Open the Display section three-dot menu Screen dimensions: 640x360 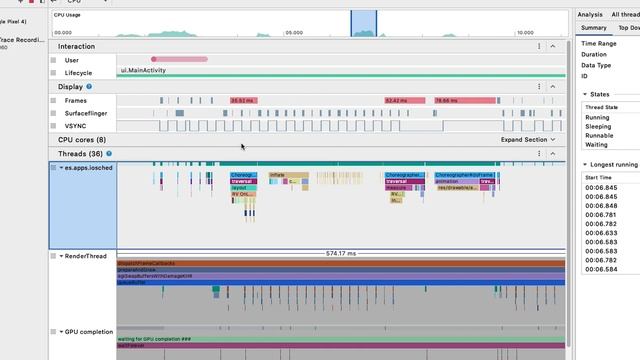coord(539,87)
